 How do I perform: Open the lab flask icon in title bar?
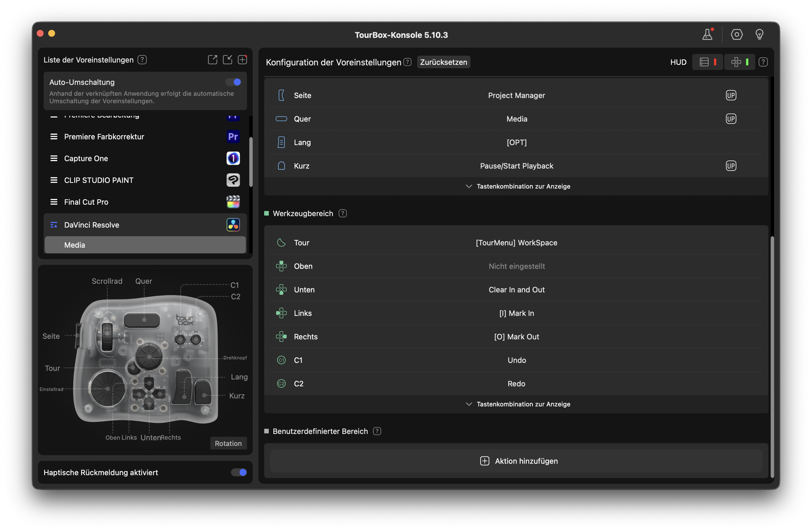[x=708, y=35]
